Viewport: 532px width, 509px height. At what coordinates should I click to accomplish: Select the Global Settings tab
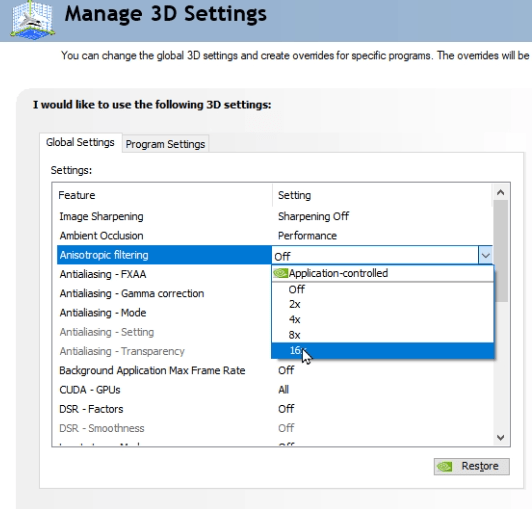coord(80,142)
